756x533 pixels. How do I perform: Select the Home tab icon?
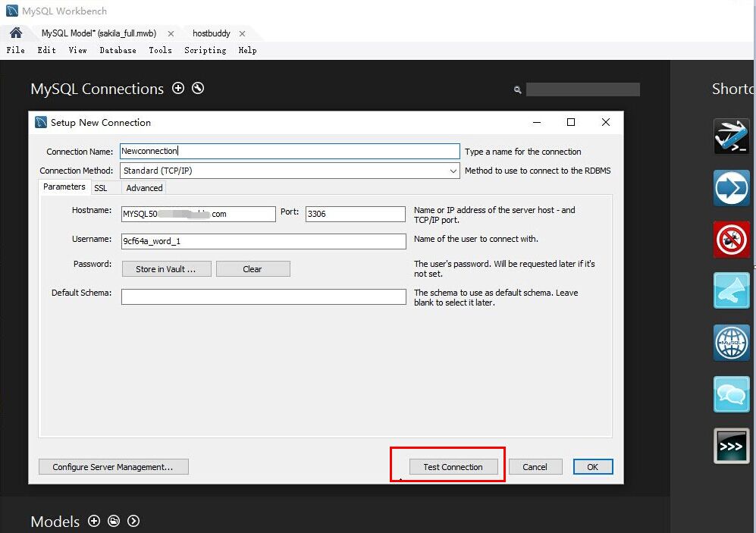pyautogui.click(x=15, y=33)
